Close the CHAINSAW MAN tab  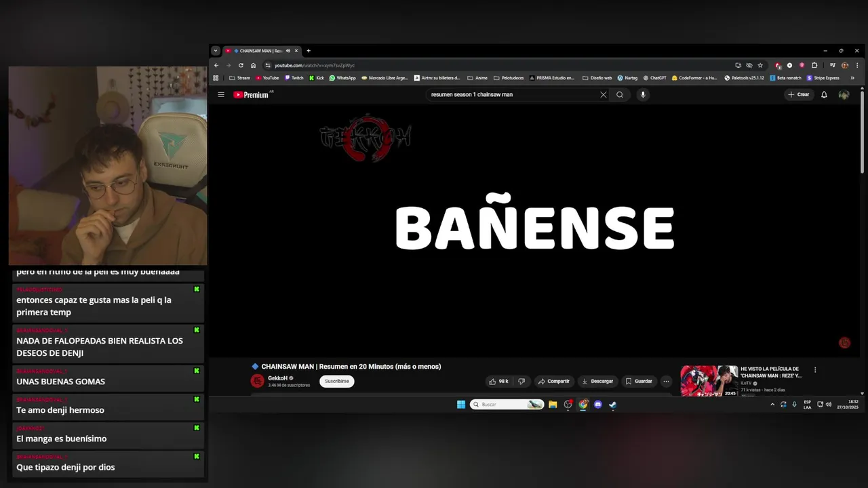click(296, 51)
